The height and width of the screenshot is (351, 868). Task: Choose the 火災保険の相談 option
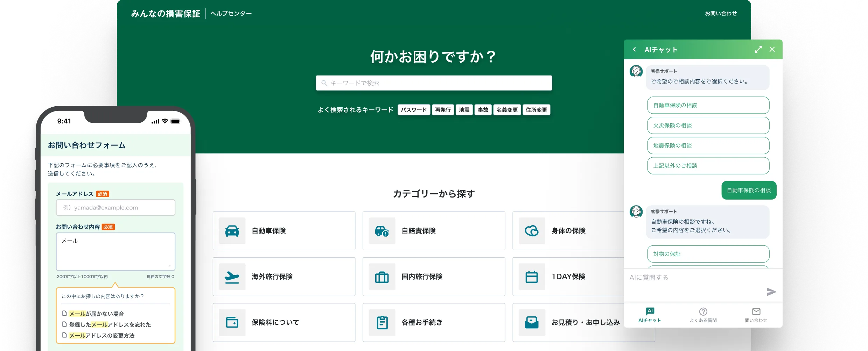pyautogui.click(x=708, y=126)
